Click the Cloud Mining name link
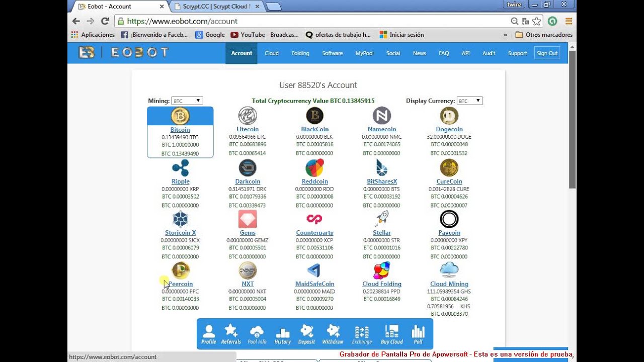 (449, 284)
